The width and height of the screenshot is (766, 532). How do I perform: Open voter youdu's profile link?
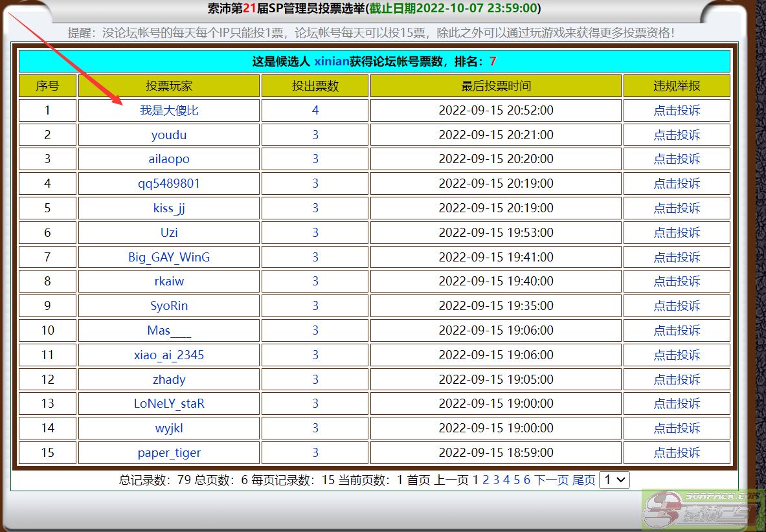point(169,135)
